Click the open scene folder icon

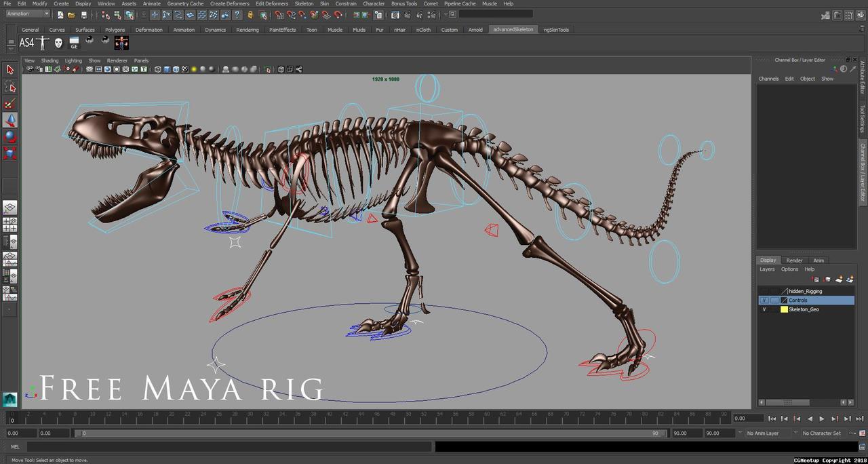(x=72, y=14)
